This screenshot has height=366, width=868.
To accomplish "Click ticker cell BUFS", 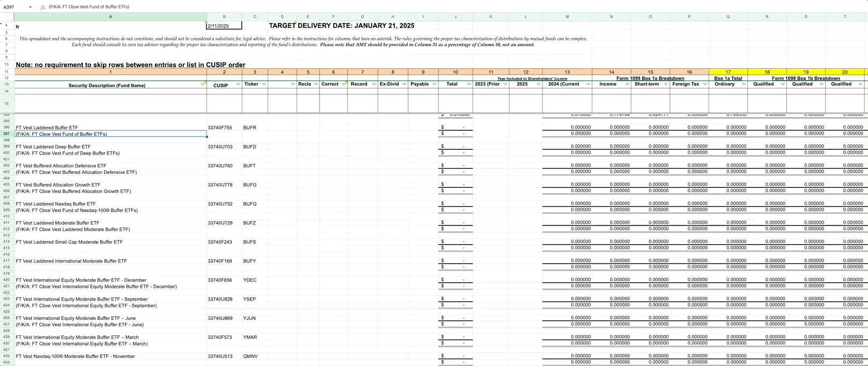I will [255, 242].
